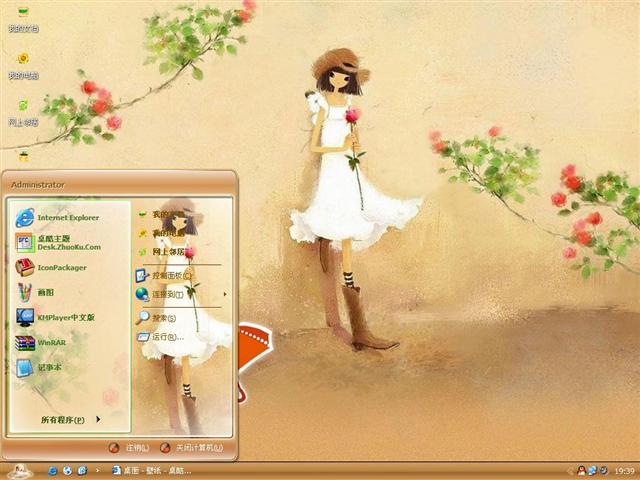Click the rightmost tray icon beside clock
The height and width of the screenshot is (480, 640).
coord(603,471)
